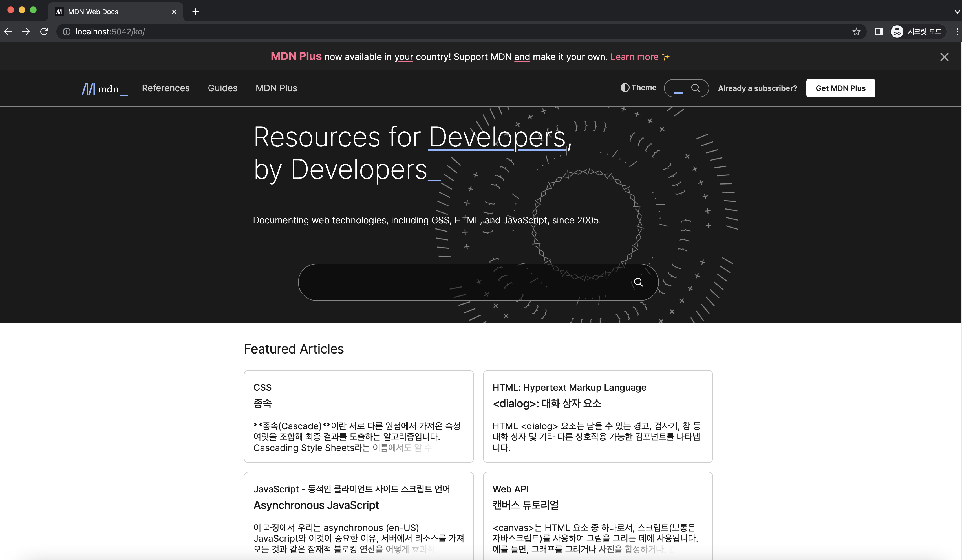
Task: Follow the Learn more link
Action: (634, 57)
